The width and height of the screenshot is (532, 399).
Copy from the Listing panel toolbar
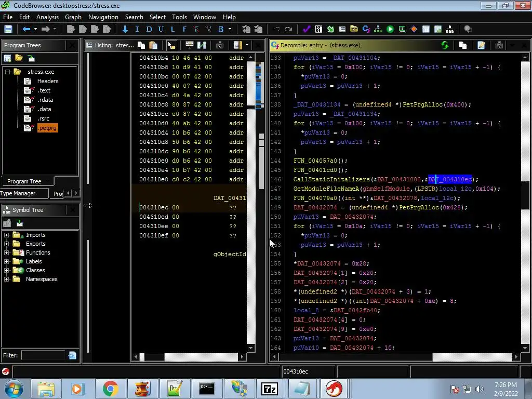point(141,45)
